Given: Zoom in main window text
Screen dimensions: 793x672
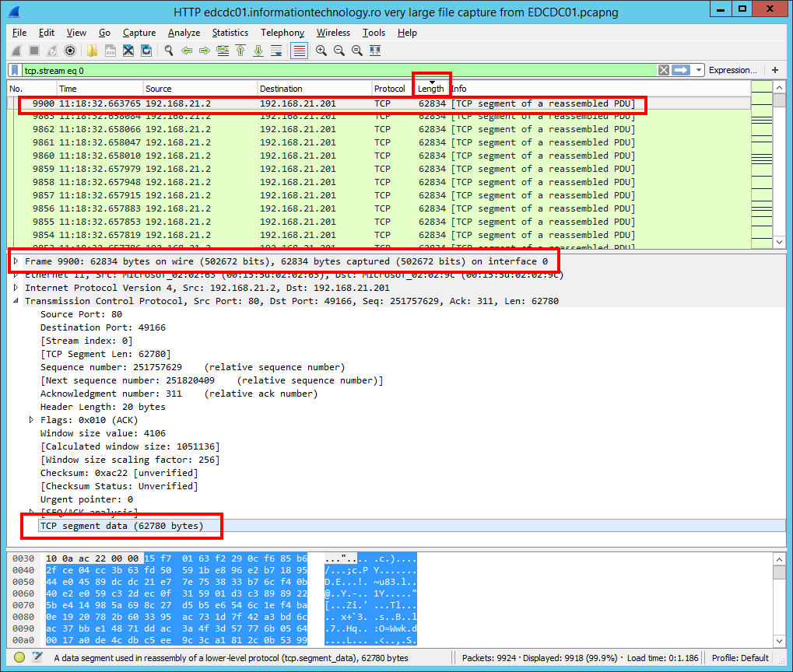Looking at the screenshot, I should click(x=321, y=51).
